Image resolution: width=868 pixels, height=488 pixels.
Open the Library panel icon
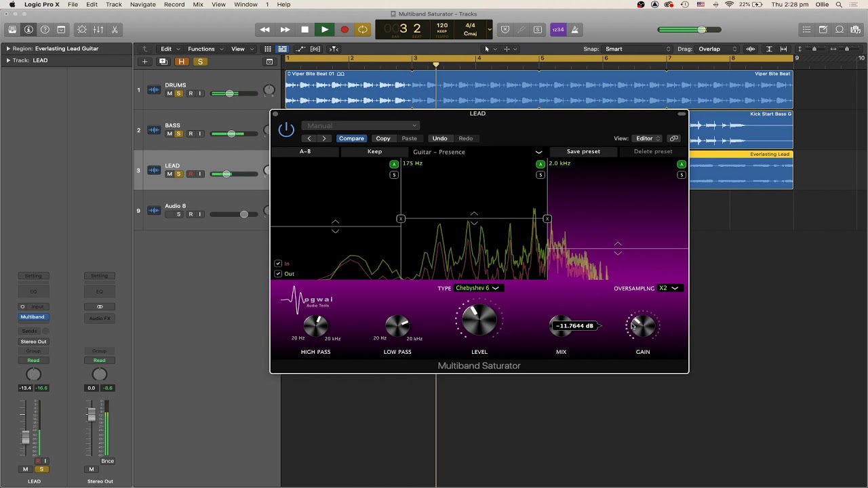coord(12,30)
